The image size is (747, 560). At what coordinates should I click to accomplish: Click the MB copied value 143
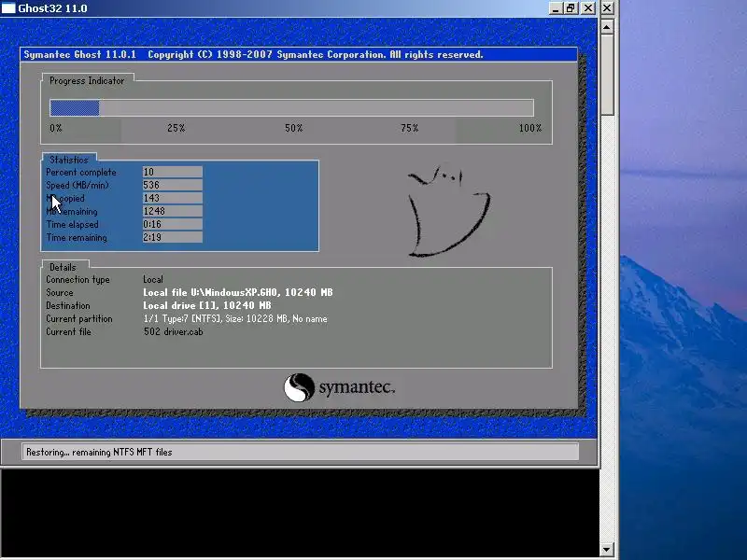tap(173, 198)
